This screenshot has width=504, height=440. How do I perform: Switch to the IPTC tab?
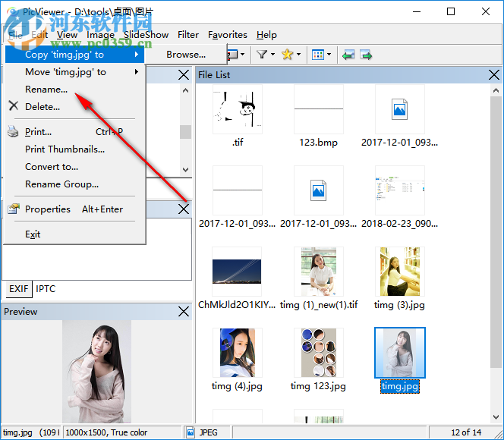(x=46, y=289)
